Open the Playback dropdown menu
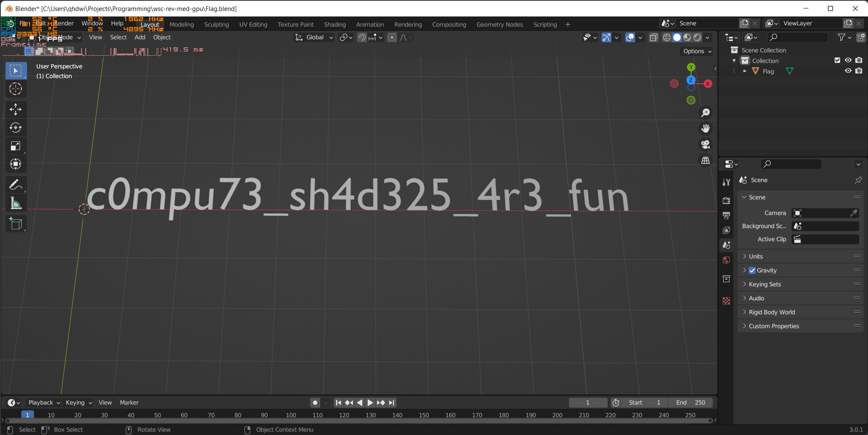The height and width of the screenshot is (435, 868). [x=43, y=402]
